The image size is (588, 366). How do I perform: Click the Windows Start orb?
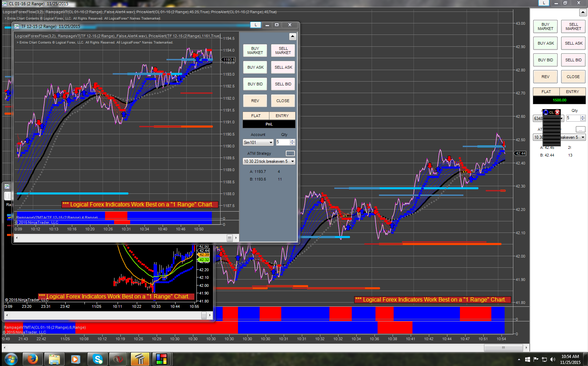(11, 359)
